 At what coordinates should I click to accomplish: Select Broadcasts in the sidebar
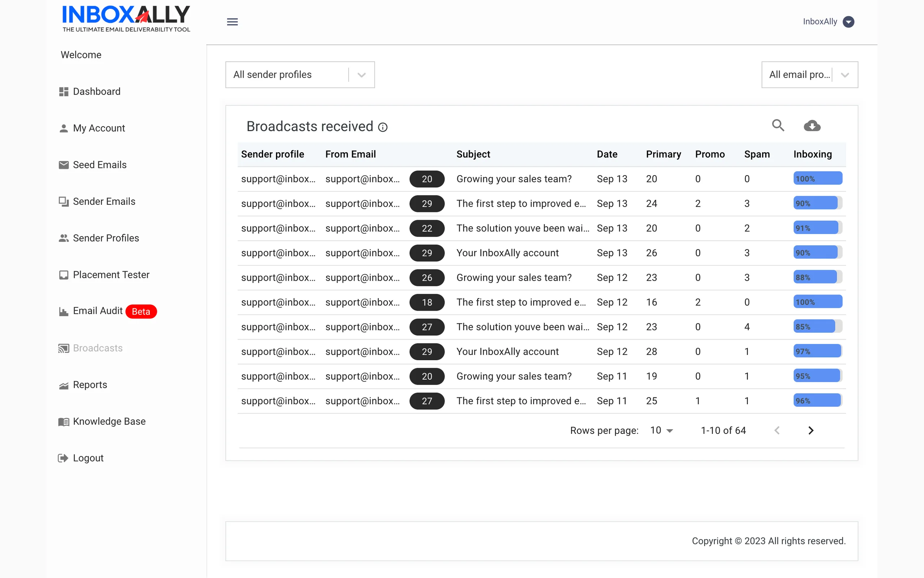pyautogui.click(x=98, y=348)
